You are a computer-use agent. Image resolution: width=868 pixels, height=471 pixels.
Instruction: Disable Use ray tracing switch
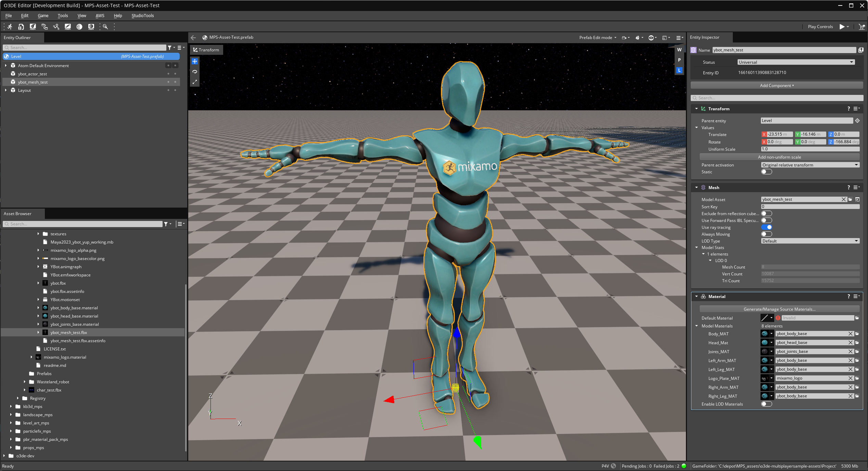(x=767, y=227)
